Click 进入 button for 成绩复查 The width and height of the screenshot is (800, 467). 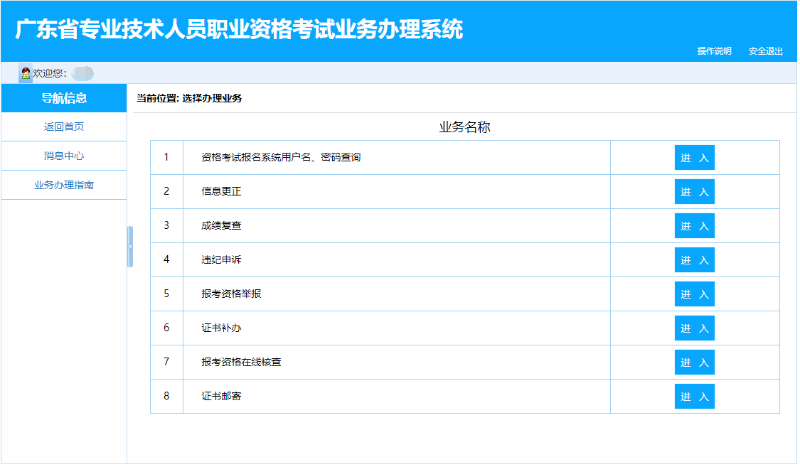pos(696,227)
